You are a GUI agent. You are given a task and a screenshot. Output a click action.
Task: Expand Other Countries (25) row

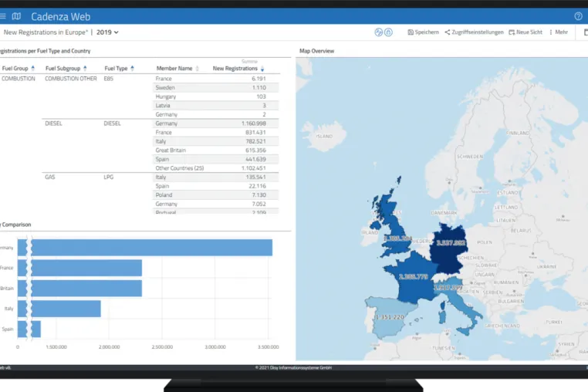click(216, 168)
